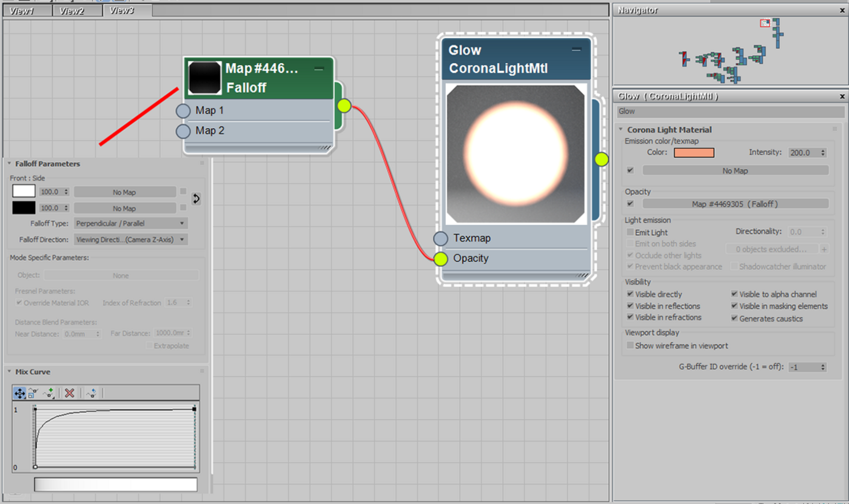
Task: Collapse the Corona Light Material rollout
Action: coord(621,129)
